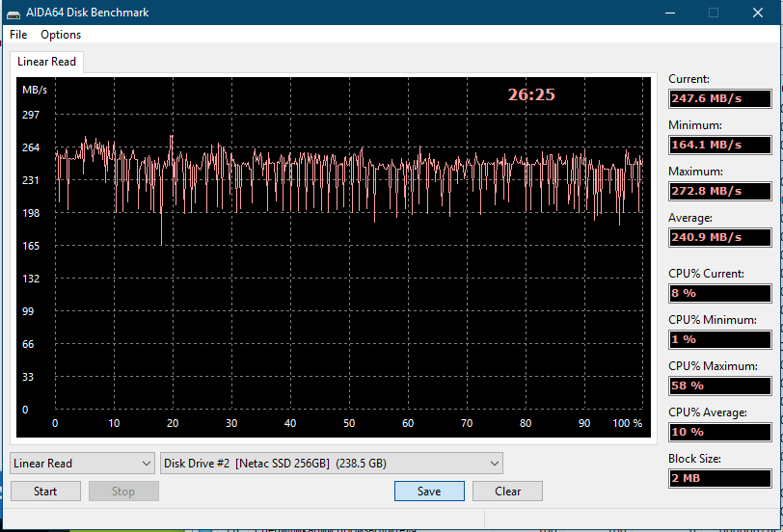The height and width of the screenshot is (532, 783).
Task: Click the Minimum value 164.1 MB/s
Action: (719, 145)
